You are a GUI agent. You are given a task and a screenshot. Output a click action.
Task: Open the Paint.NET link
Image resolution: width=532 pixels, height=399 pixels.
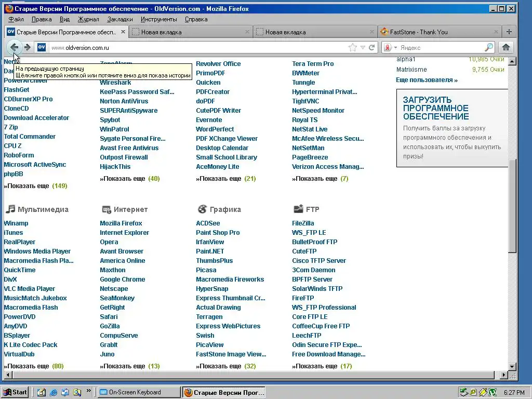[210, 251]
